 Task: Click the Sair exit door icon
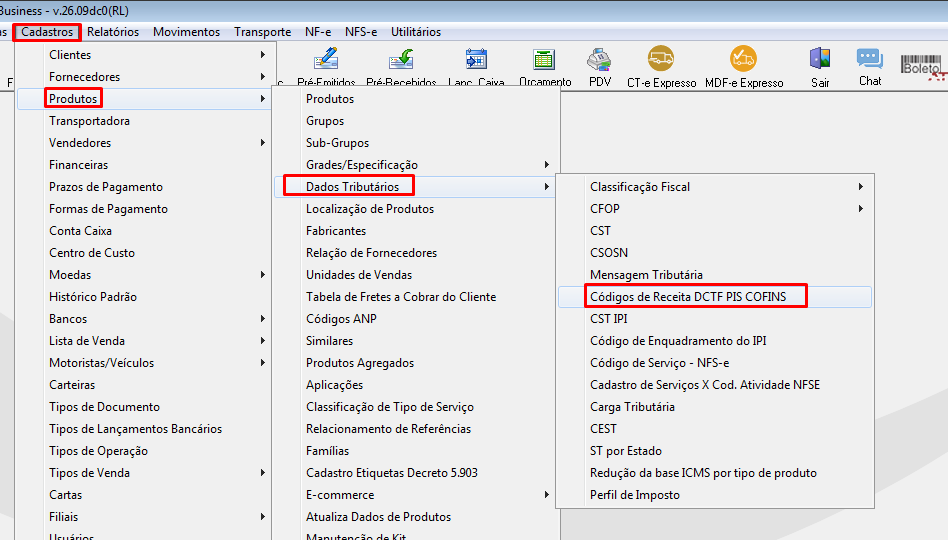tap(820, 59)
